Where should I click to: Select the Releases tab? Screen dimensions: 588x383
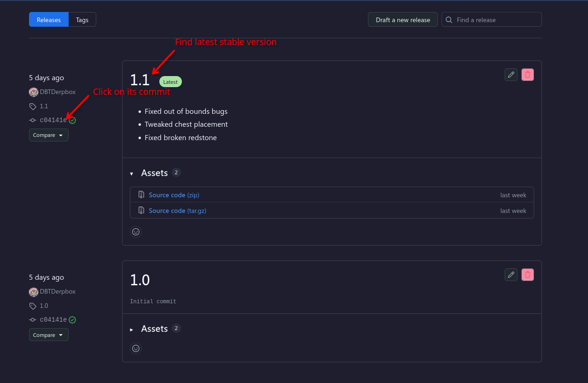[49, 20]
